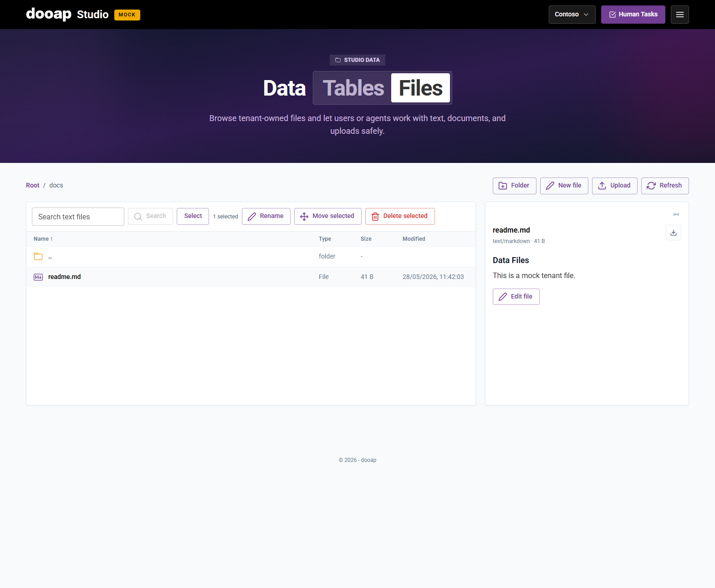This screenshot has height=588, width=715.
Task: Click the dooap Studio logo
Action: click(x=67, y=15)
